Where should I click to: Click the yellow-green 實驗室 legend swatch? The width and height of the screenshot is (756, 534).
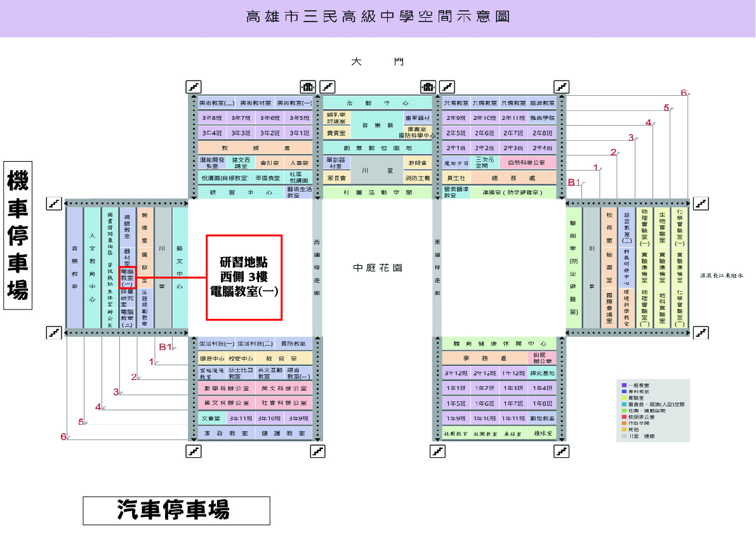pyautogui.click(x=624, y=398)
